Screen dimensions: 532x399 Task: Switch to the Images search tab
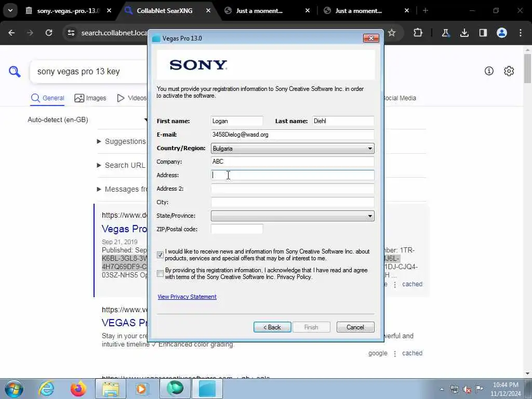pyautogui.click(x=90, y=98)
